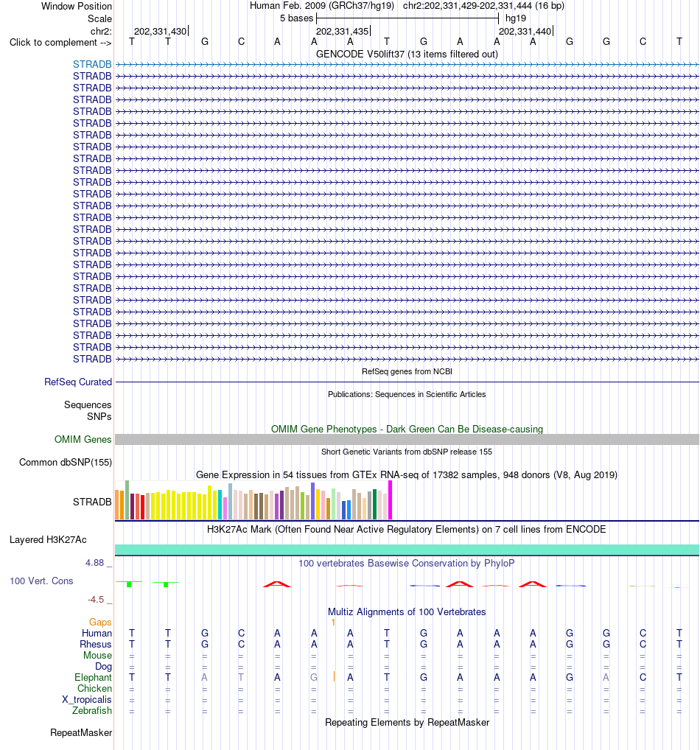700x750 pixels.
Task: Click the 'Click to complement -->' label
Action: (60, 42)
